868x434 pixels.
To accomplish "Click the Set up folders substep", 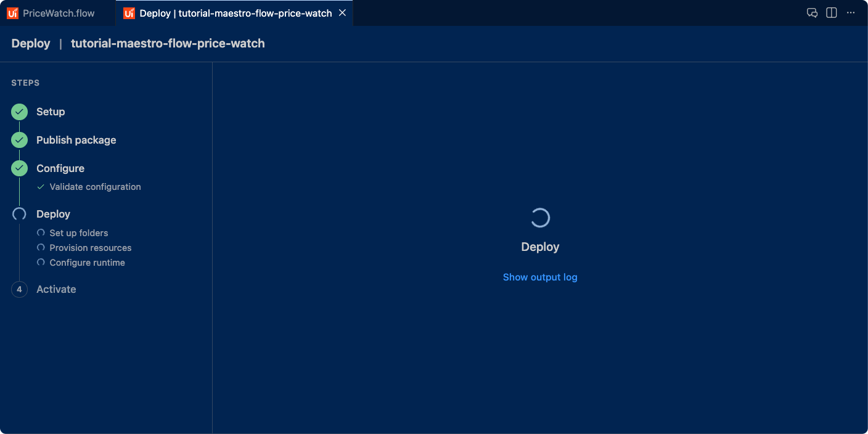I will point(79,233).
